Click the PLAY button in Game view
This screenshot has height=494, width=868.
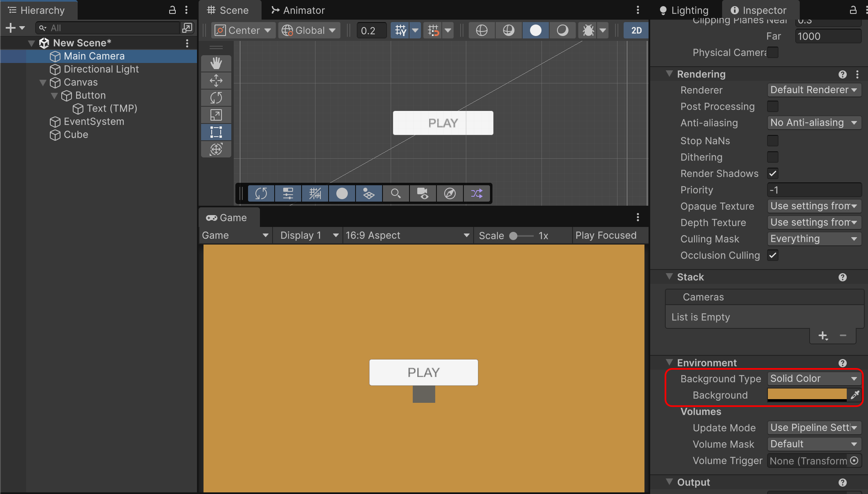click(x=423, y=372)
